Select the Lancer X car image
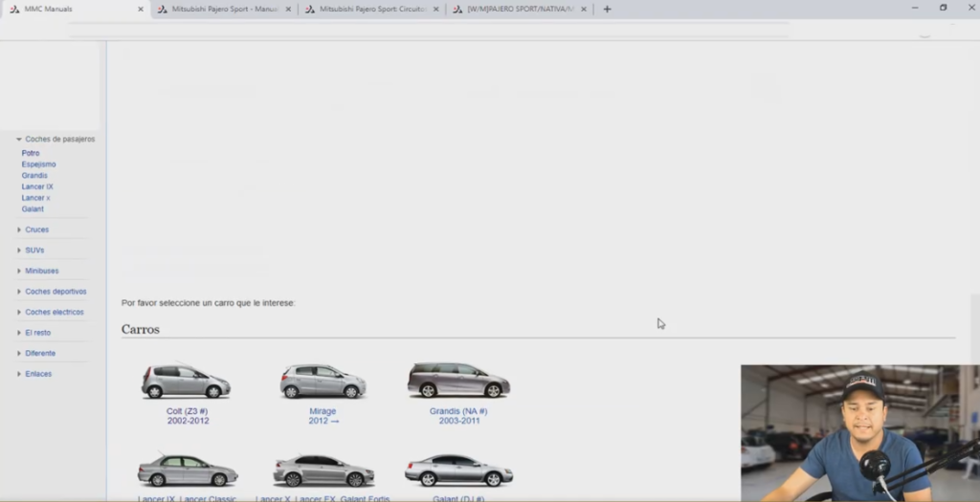Viewport: 980px width, 502px height. [x=323, y=470]
